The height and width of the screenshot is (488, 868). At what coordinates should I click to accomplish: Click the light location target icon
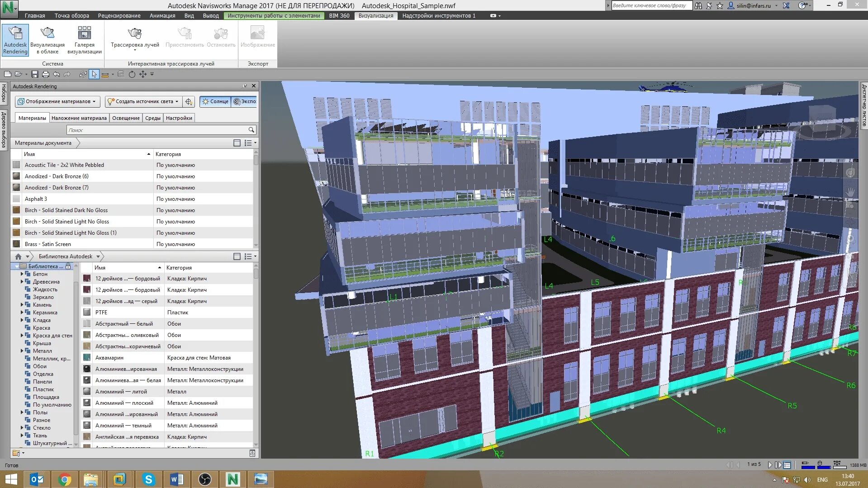[x=189, y=101]
